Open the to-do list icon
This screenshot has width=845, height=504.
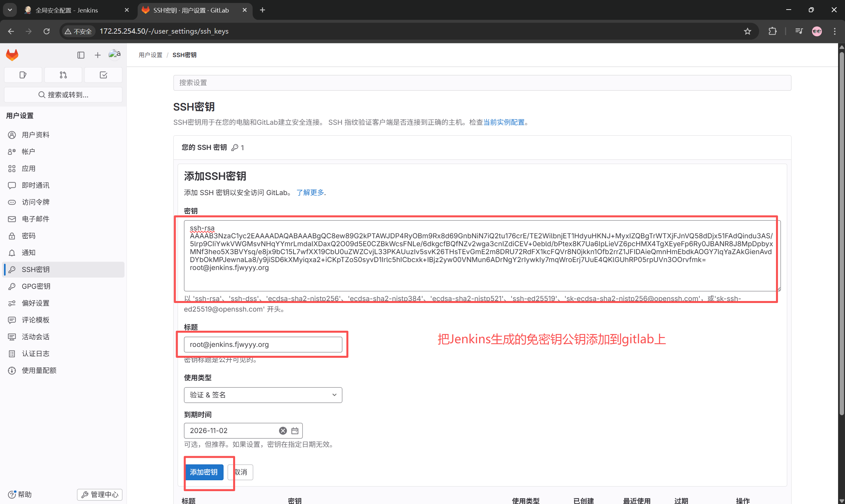[103, 75]
